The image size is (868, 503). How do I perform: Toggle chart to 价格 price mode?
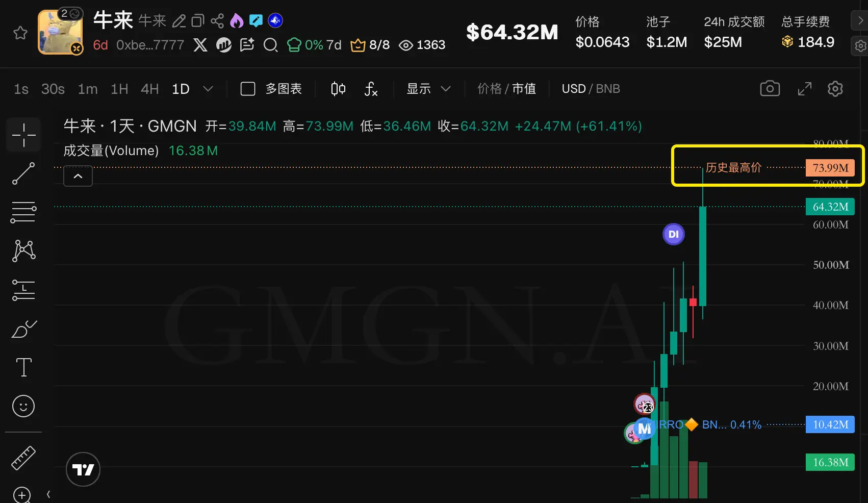click(490, 89)
